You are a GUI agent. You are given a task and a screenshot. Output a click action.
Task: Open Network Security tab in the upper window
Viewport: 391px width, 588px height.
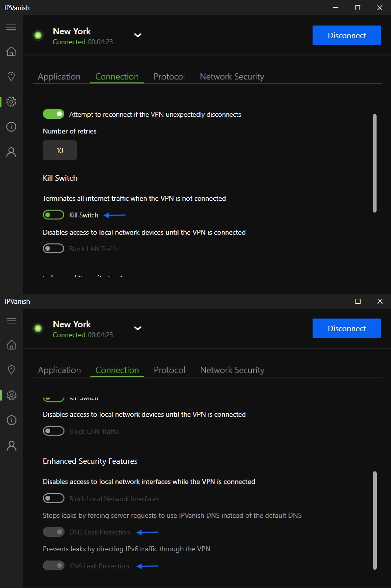click(x=232, y=76)
